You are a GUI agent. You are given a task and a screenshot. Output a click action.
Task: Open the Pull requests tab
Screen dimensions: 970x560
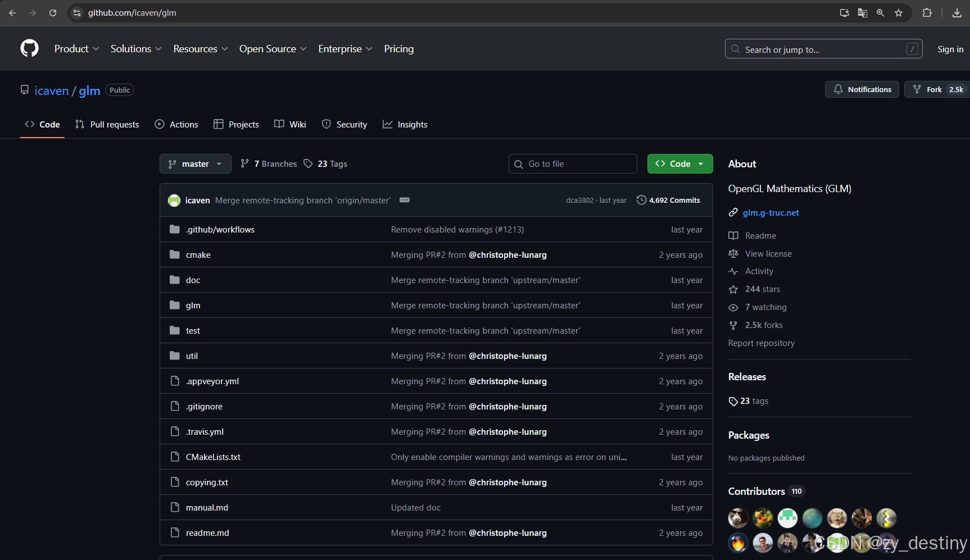tap(107, 124)
